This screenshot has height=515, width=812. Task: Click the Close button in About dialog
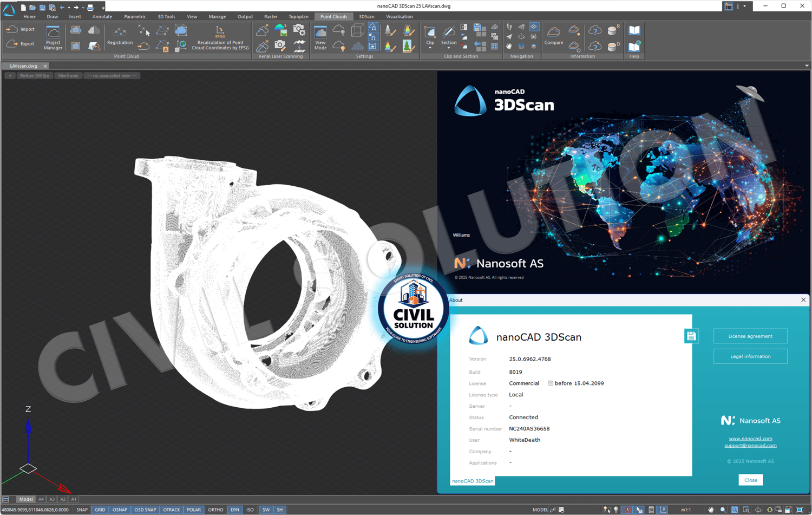(x=751, y=480)
